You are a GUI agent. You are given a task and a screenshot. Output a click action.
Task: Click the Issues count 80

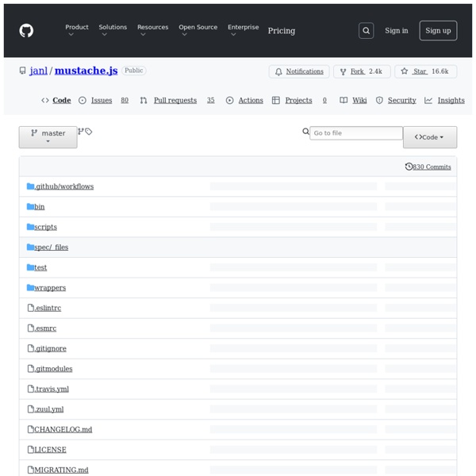(x=125, y=101)
